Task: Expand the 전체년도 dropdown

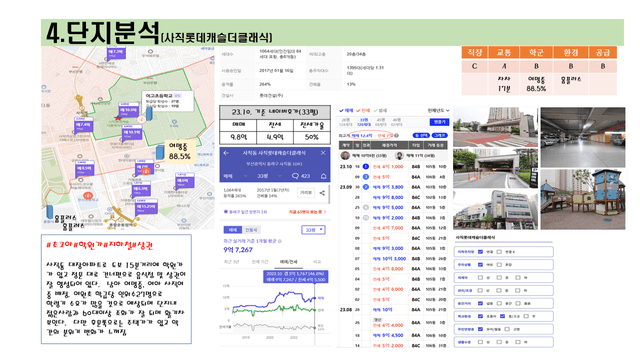Action: coord(438,110)
